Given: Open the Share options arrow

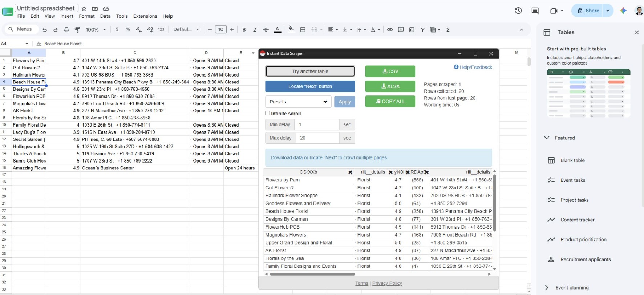Looking at the screenshot, I should [x=608, y=11].
